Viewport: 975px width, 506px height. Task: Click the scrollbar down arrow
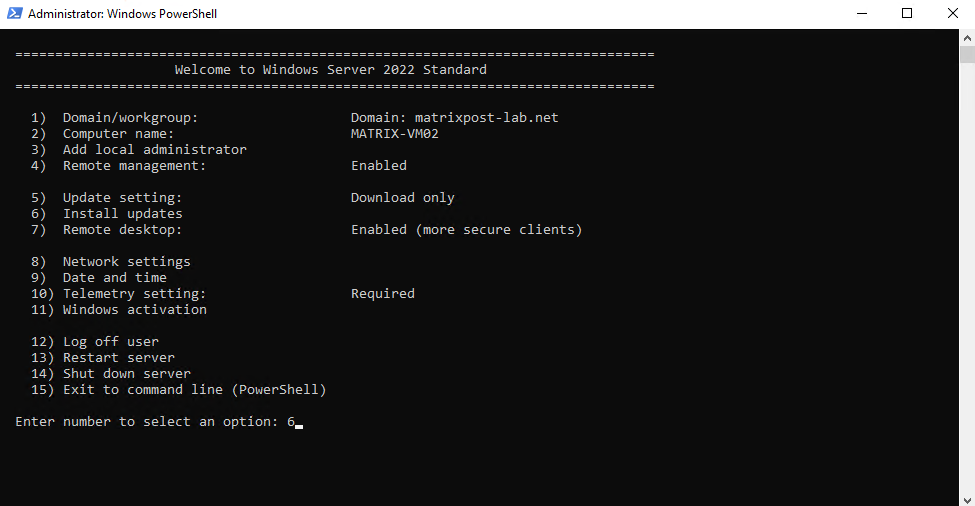(x=967, y=500)
